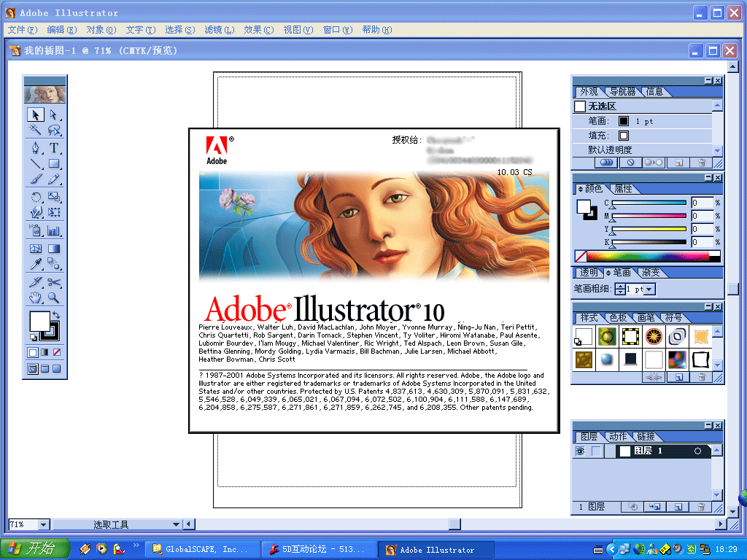Pick the Mesh tool
747x560 pixels.
click(x=35, y=249)
